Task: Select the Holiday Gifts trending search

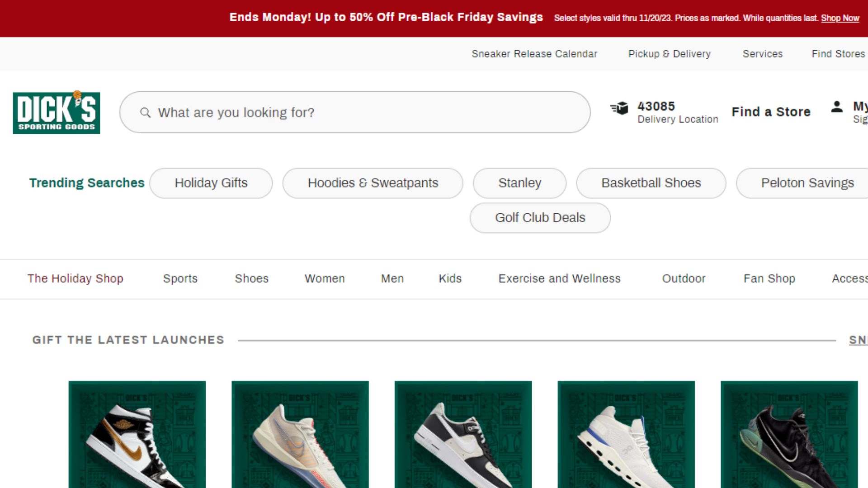Action: pos(211,183)
